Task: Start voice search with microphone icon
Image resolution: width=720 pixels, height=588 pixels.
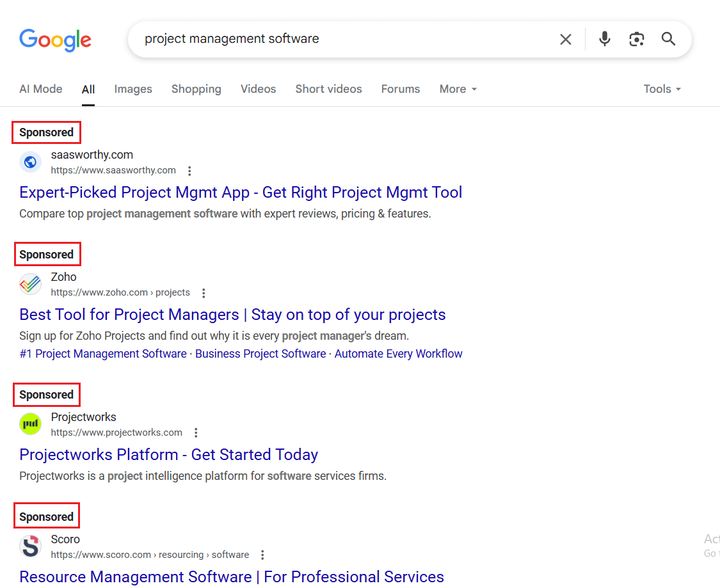Action: click(x=604, y=40)
